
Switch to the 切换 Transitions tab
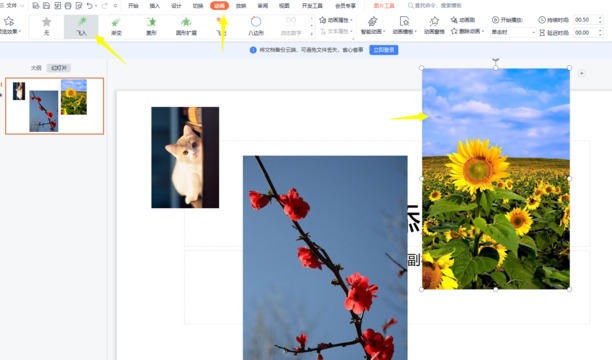[x=198, y=5]
